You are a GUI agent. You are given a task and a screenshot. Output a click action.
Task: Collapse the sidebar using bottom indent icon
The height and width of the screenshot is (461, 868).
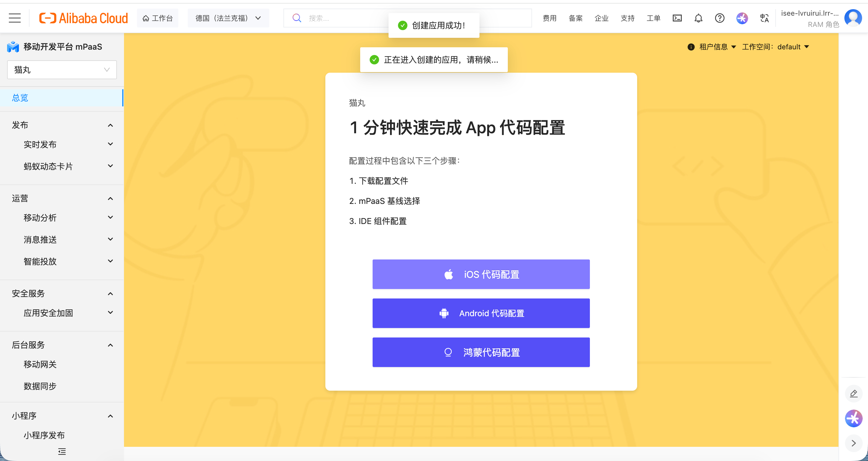coord(62,451)
